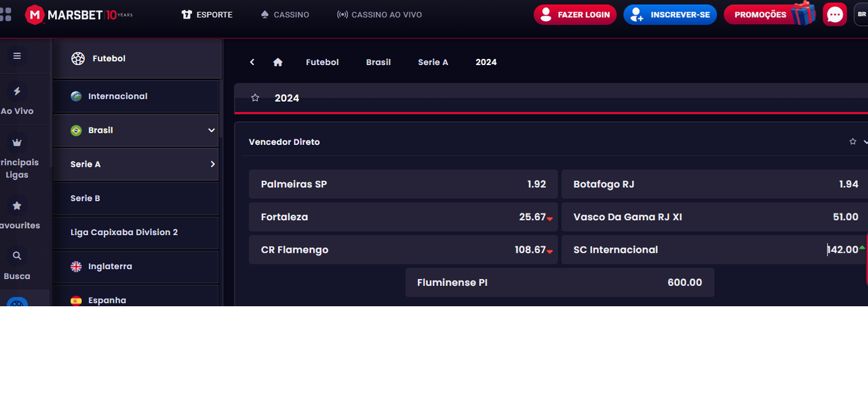Screen dimensions: 868x401
Task: Collapse the Vencedor Direto market chevron
Action: (x=865, y=142)
